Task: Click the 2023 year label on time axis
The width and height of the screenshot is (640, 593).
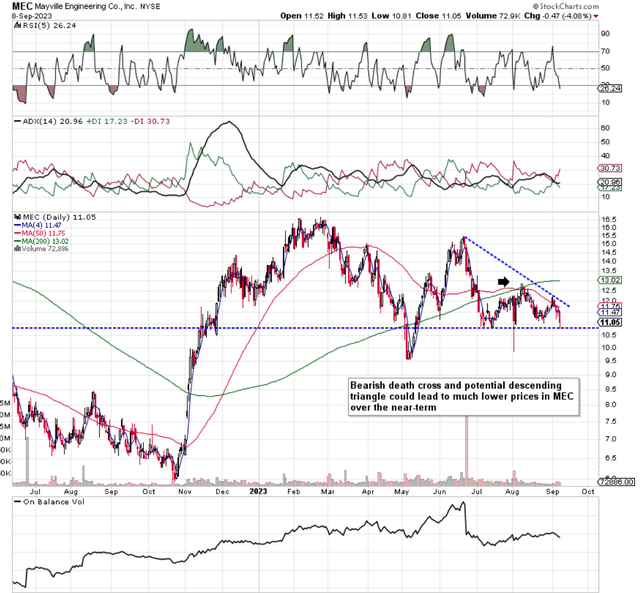Action: pos(259,491)
